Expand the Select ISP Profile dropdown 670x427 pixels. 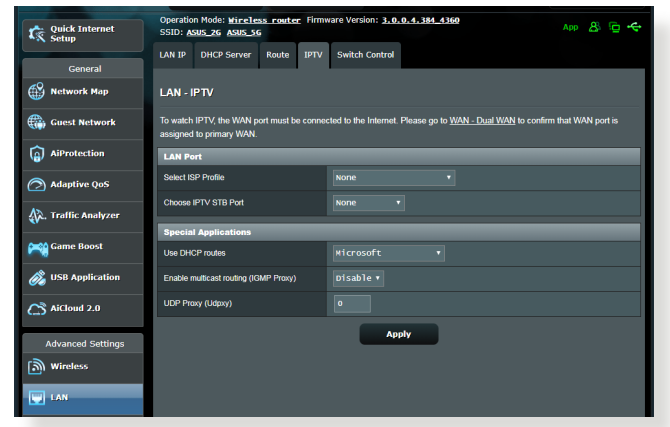point(393,178)
